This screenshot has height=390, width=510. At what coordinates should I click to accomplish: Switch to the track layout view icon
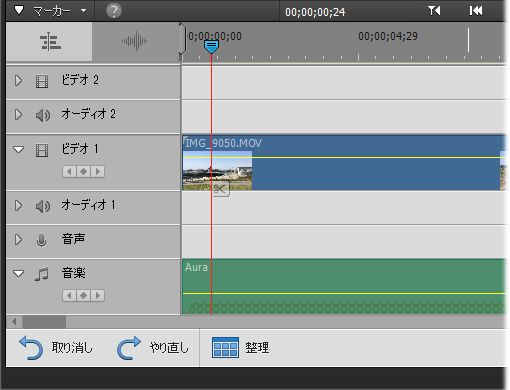point(49,41)
